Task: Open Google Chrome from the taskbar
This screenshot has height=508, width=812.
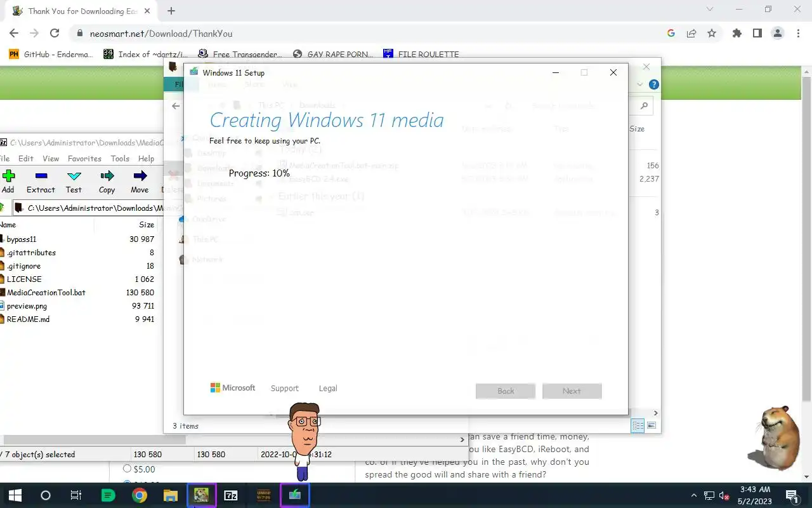Action: [x=140, y=495]
